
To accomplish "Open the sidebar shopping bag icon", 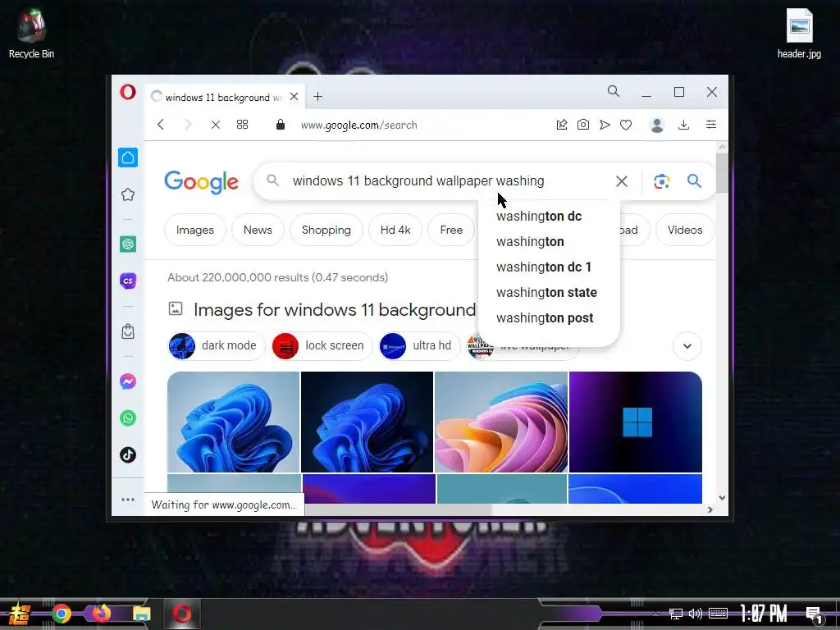I will [x=127, y=331].
